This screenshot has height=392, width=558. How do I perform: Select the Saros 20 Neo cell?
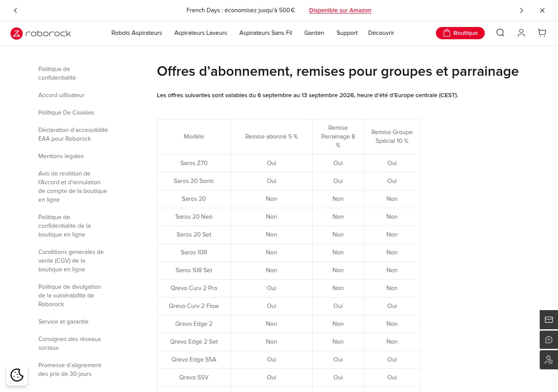coord(194,216)
